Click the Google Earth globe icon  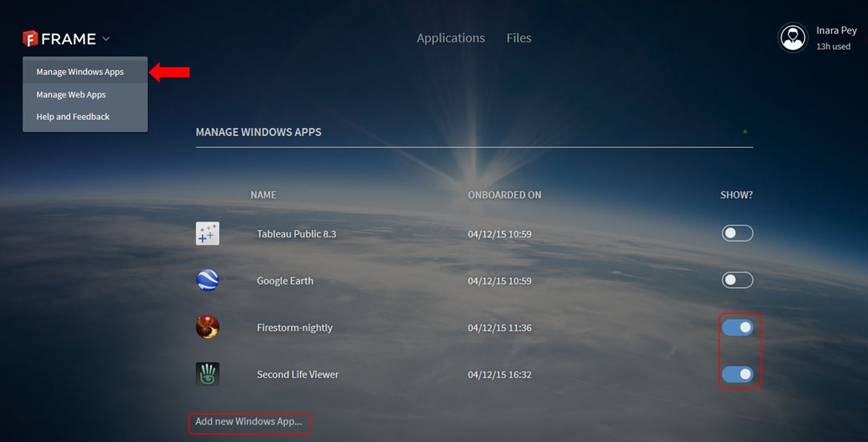[207, 281]
